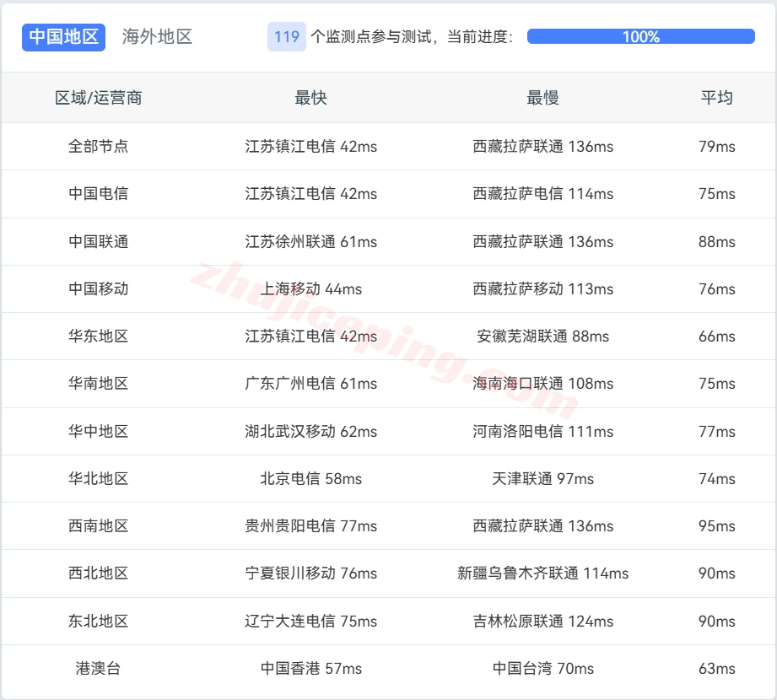Click the 最慢 column header
The image size is (777, 700).
[x=542, y=98]
